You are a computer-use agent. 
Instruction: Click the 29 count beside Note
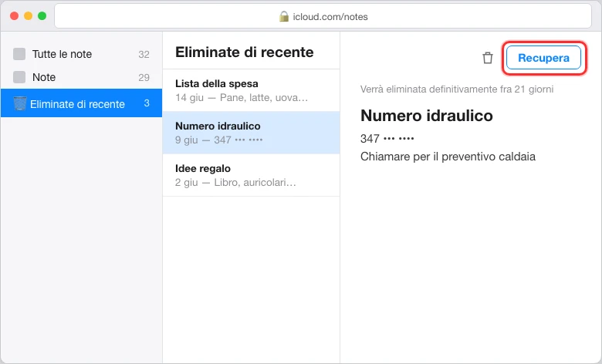(144, 77)
